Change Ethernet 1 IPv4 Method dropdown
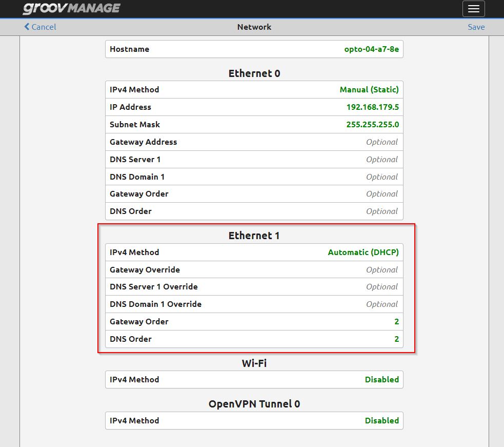This screenshot has width=504, height=447. [x=254, y=252]
